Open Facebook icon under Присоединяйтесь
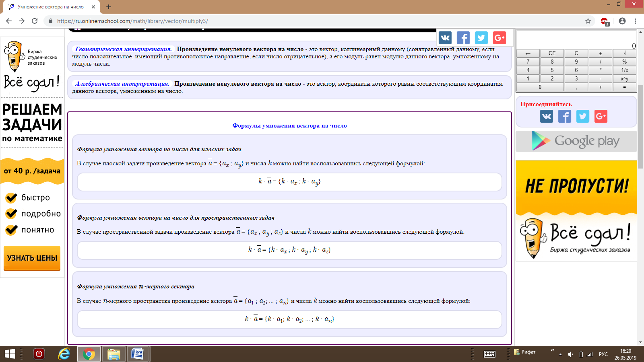 [x=564, y=116]
